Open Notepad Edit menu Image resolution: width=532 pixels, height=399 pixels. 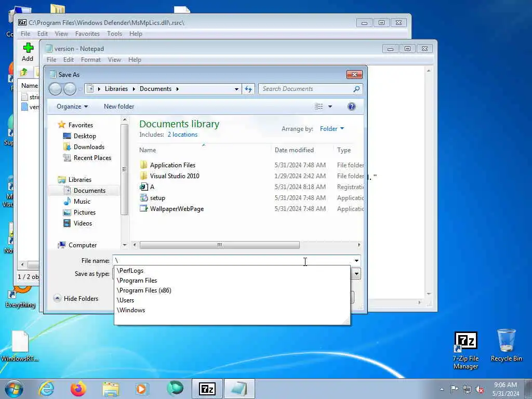coord(68,60)
